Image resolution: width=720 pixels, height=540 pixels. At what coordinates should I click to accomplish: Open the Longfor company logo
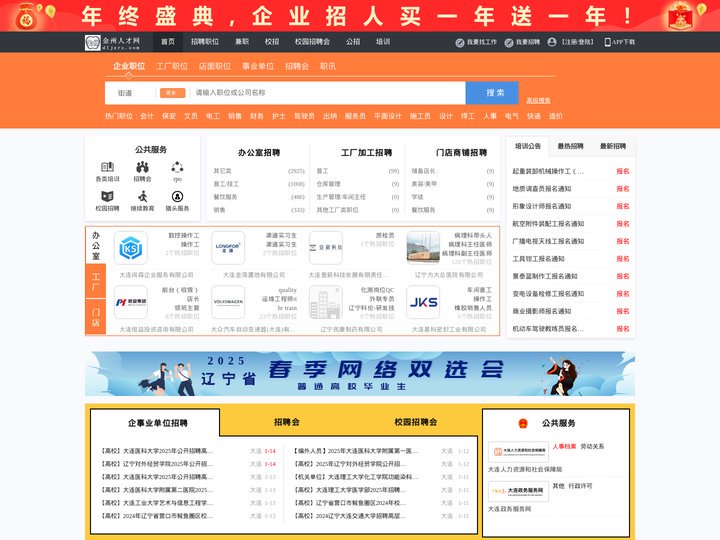(x=228, y=248)
